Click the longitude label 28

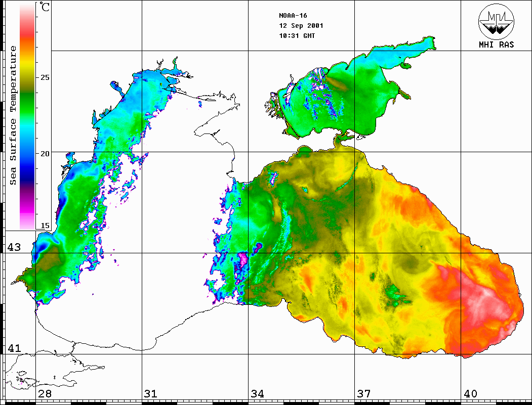pyautogui.click(x=45, y=394)
